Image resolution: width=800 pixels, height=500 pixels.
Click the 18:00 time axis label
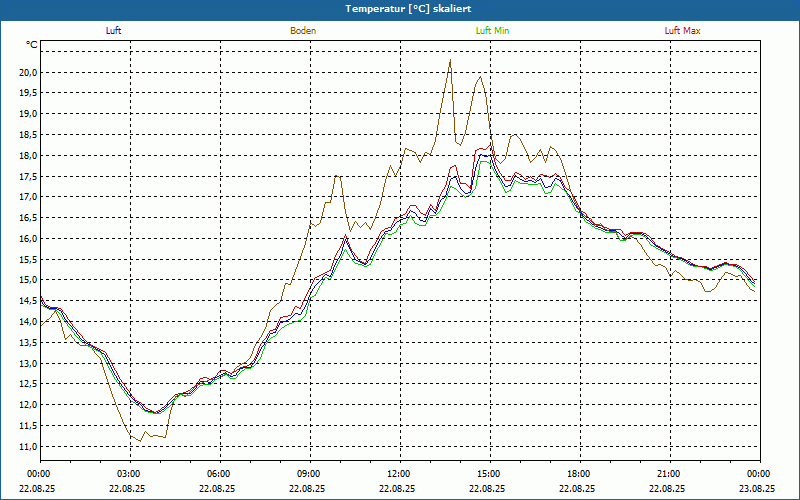point(579,474)
